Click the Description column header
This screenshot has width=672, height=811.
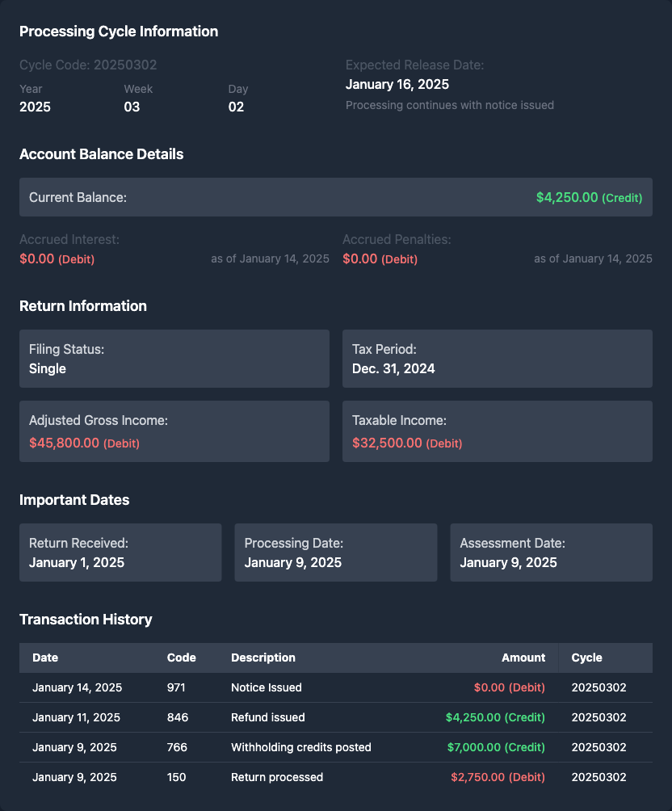tap(263, 658)
